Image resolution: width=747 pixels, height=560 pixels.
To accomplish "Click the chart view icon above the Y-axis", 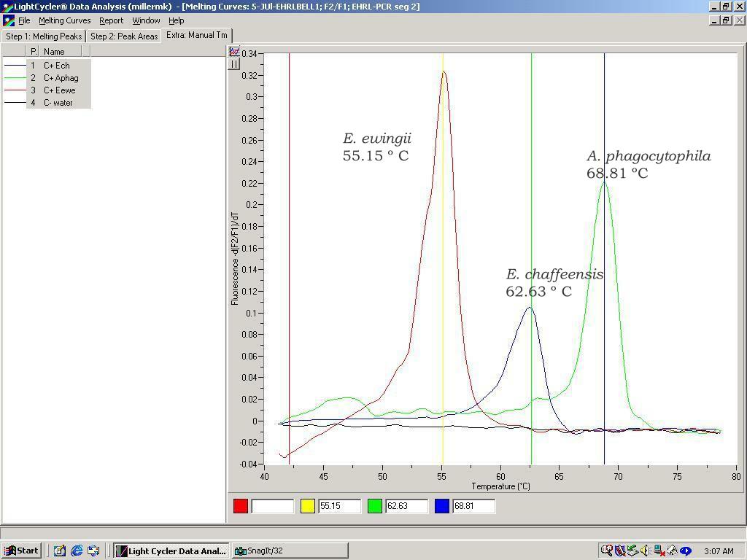I will pos(233,52).
